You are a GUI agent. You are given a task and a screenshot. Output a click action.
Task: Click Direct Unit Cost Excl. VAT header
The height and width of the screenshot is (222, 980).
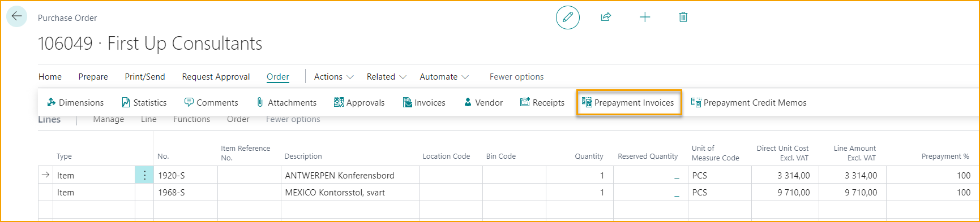(x=782, y=153)
